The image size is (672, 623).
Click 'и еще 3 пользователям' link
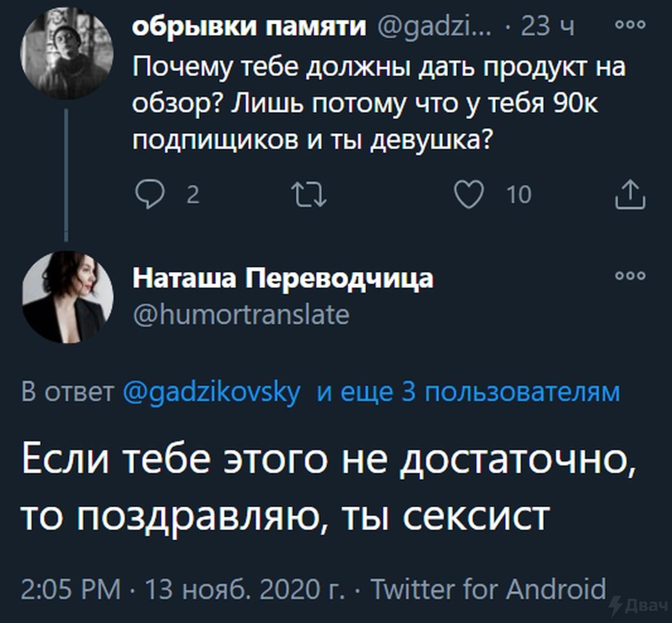click(469, 392)
